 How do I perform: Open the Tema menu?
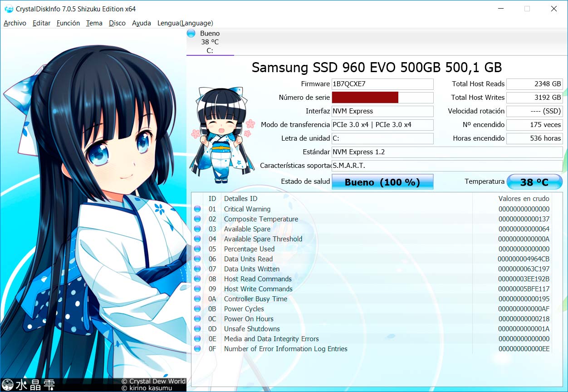tap(94, 23)
